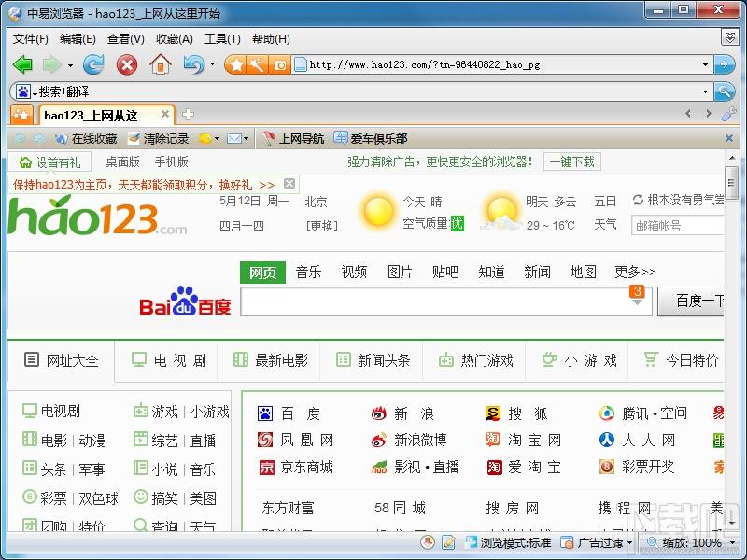
Task: Click the double-chevron menu bar expander
Action: click(729, 37)
